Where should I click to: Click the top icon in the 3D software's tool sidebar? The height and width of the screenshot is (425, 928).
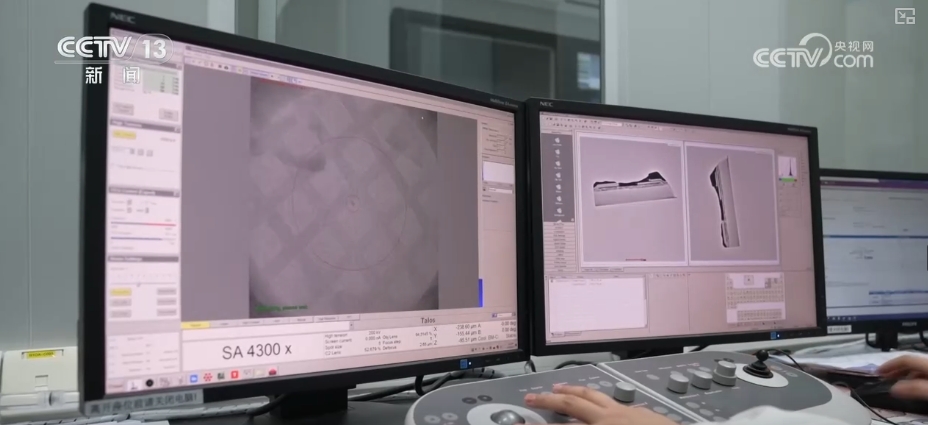click(x=558, y=142)
